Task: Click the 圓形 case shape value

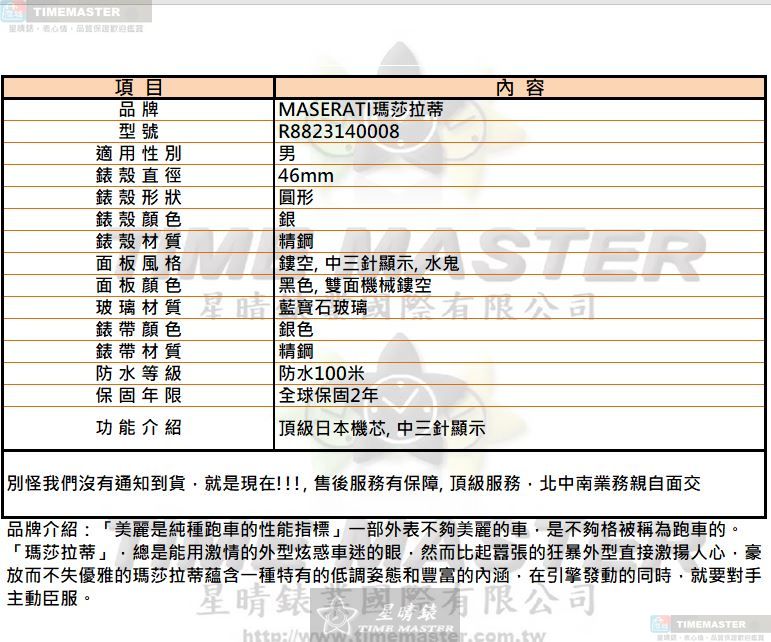Action: 296,198
